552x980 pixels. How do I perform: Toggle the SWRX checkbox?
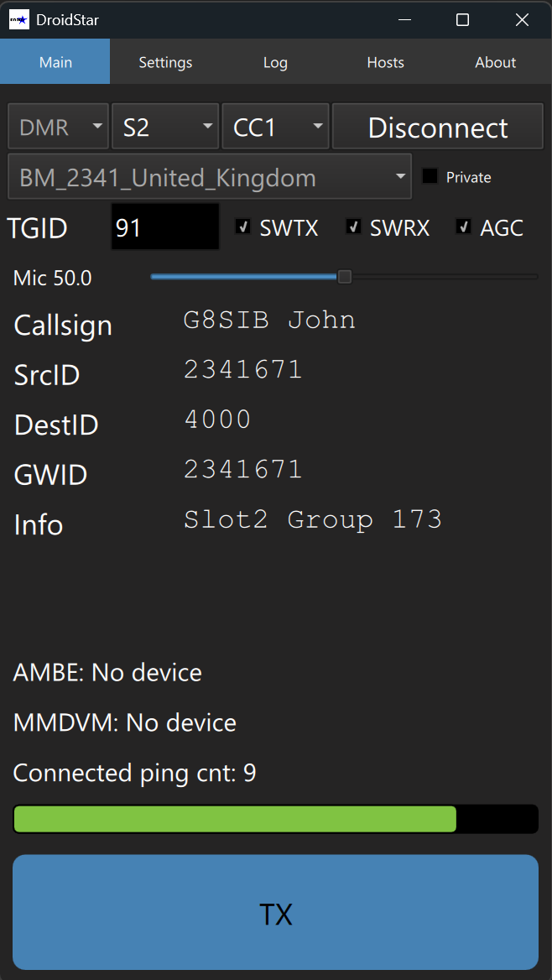coord(353,227)
